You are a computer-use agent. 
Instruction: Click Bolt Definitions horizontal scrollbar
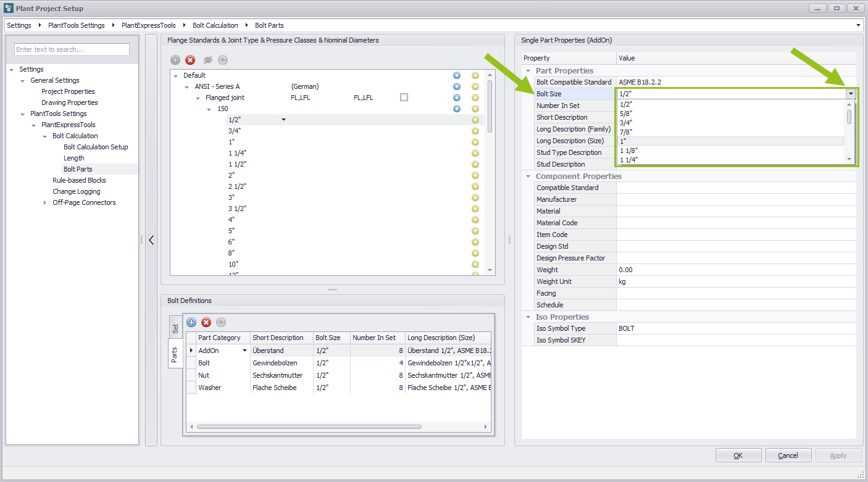(x=309, y=426)
